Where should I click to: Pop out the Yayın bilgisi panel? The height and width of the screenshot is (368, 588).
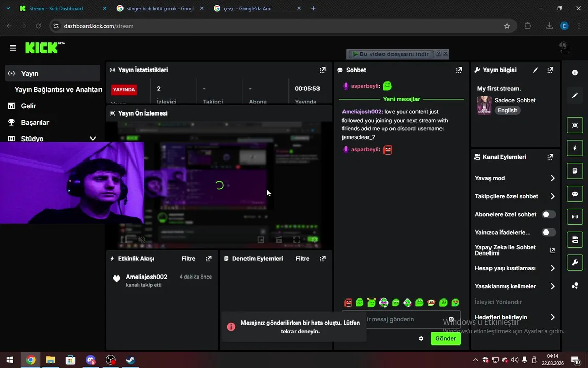(x=550, y=70)
